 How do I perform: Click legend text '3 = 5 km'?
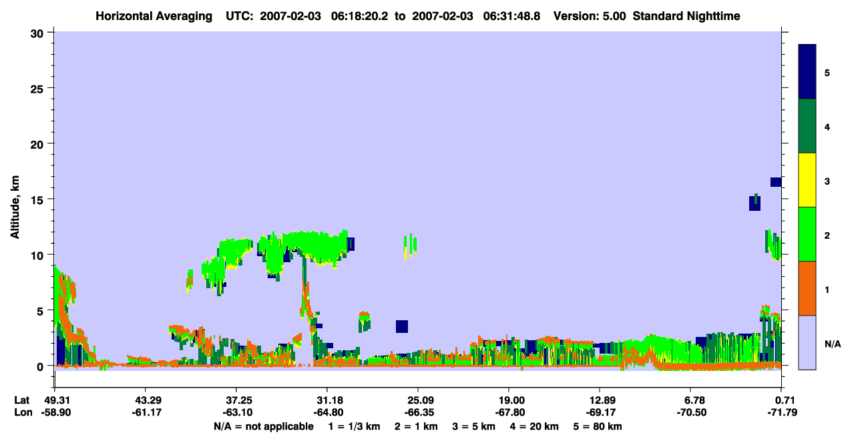coord(473,426)
